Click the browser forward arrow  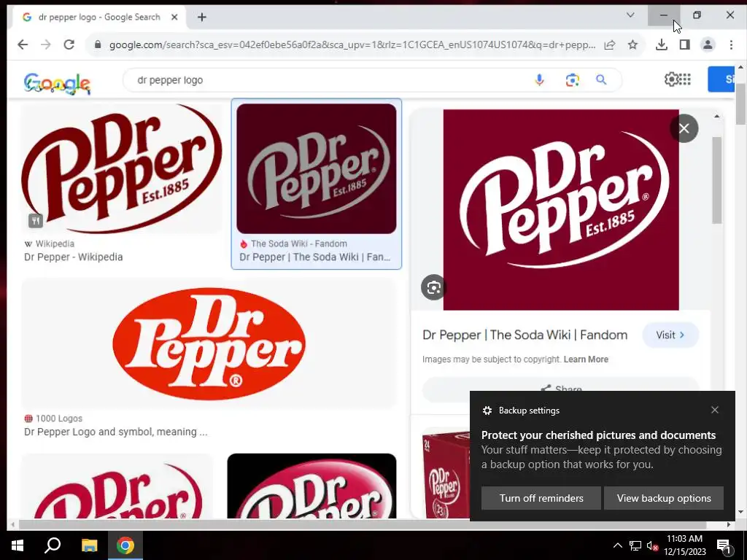[46, 44]
